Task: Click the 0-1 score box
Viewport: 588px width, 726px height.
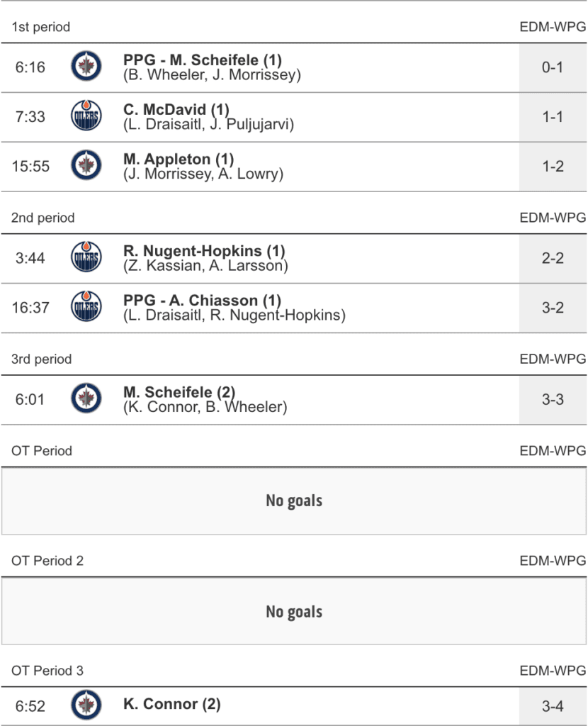Action: pyautogui.click(x=553, y=67)
